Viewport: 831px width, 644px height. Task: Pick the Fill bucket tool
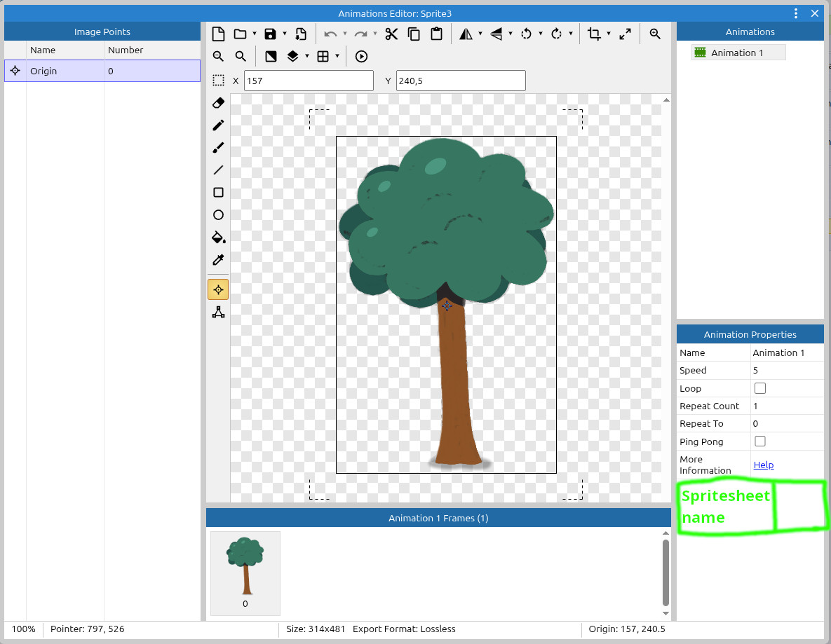218,238
